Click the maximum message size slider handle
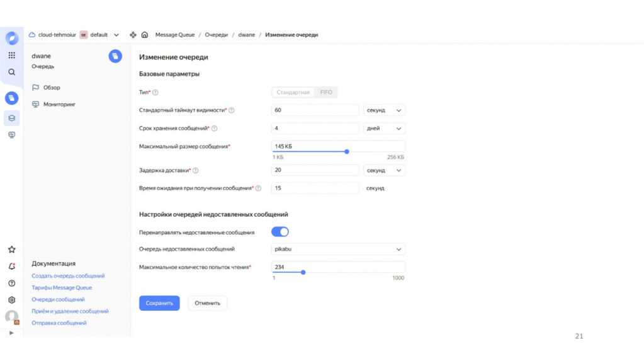Viewport: 644px width, 363px height. [347, 152]
